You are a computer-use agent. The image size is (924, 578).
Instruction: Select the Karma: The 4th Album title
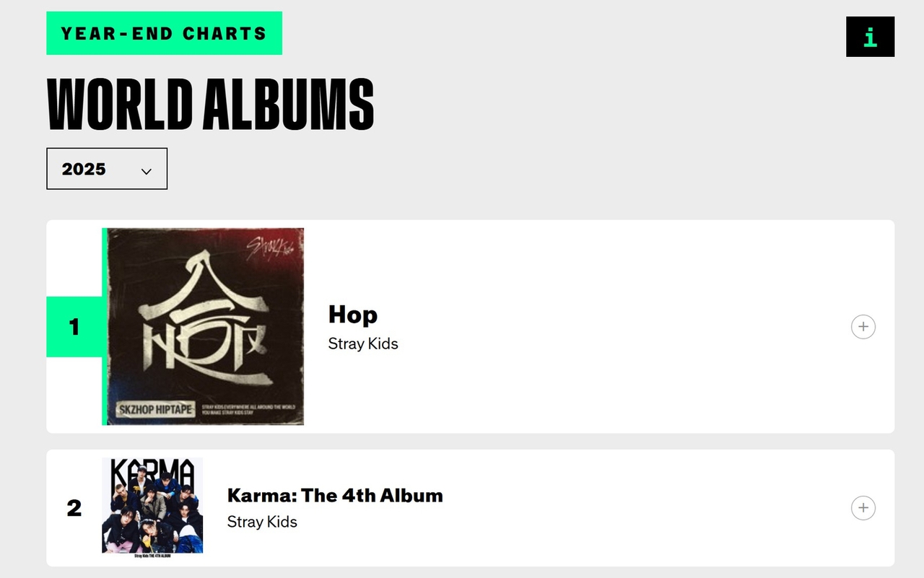click(335, 496)
